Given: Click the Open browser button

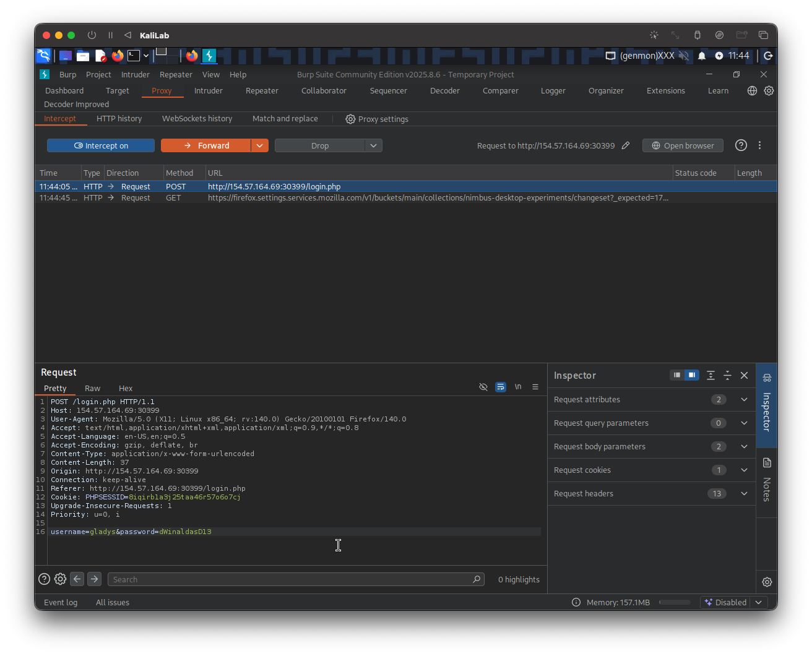Looking at the screenshot, I should pyautogui.click(x=683, y=145).
